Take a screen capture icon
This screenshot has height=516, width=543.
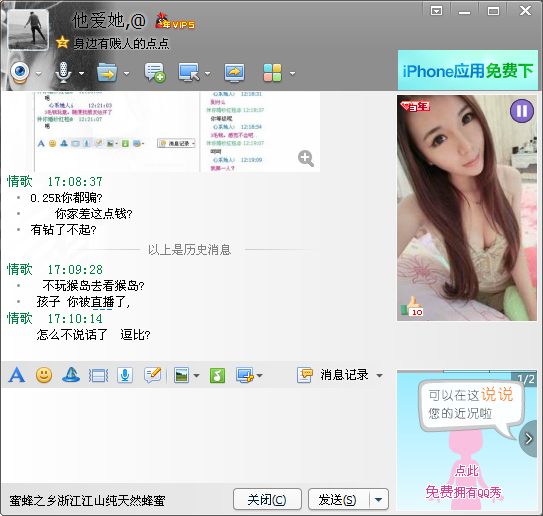point(245,375)
